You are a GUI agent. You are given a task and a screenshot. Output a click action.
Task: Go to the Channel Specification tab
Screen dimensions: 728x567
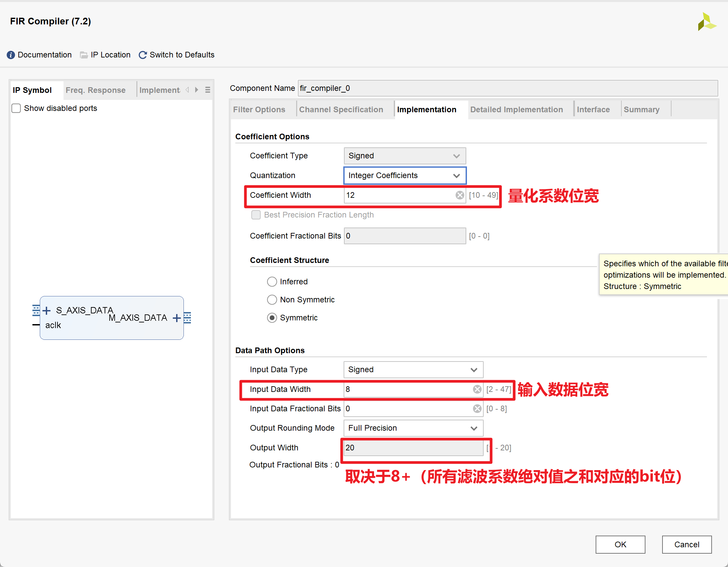click(x=341, y=110)
